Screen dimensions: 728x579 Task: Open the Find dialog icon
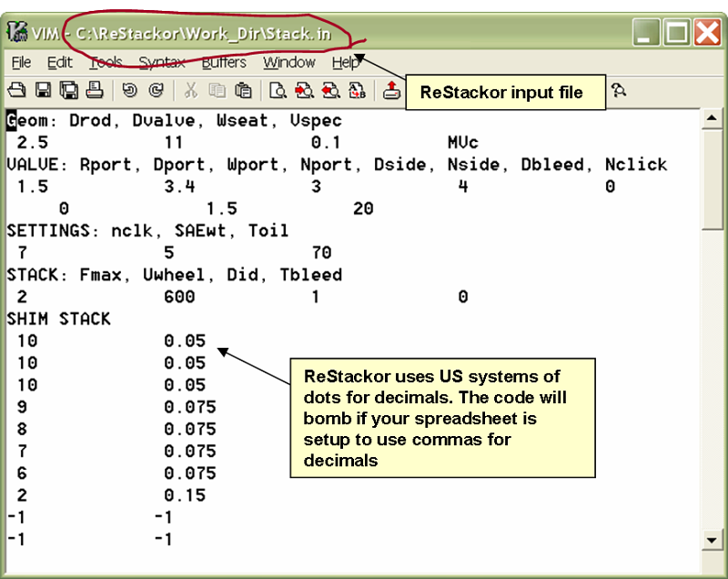[x=278, y=90]
